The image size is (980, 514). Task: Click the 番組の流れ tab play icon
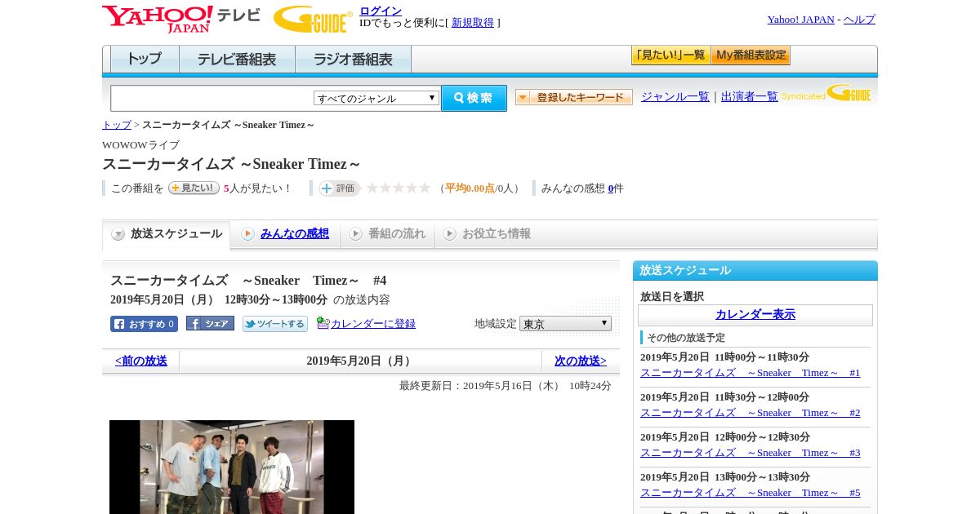tap(355, 234)
